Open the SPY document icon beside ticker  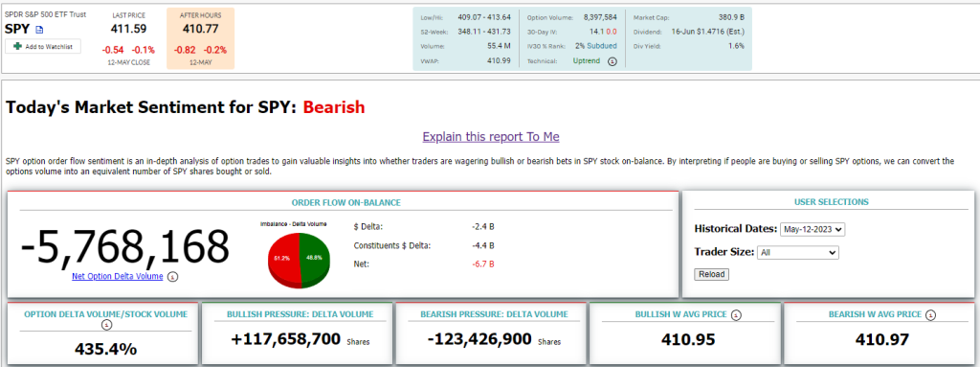tap(39, 30)
